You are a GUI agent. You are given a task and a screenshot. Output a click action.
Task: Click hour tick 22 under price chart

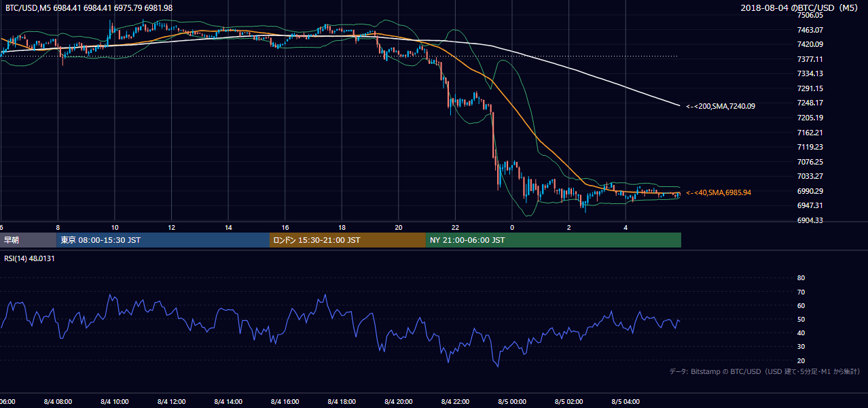(455, 228)
